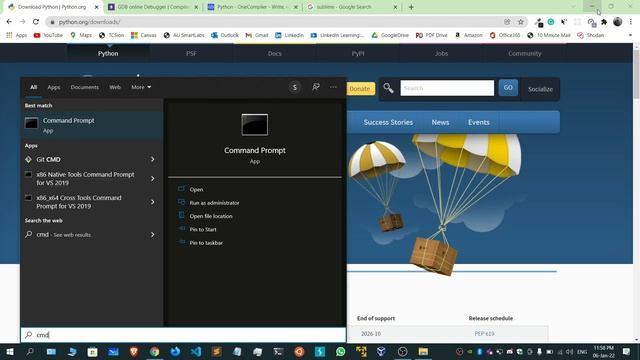Screen dimensions: 640x360
Task: Open Sublime Text from the taskbar
Action: coord(216,351)
